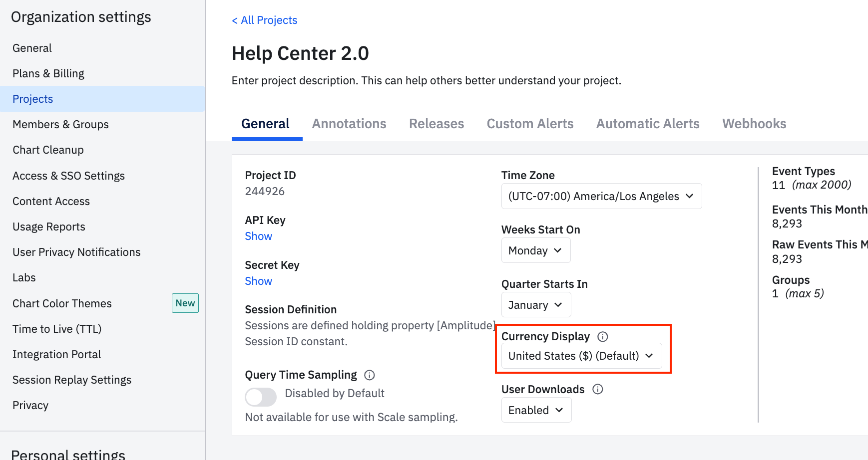
Task: Select the Custom Alerts tab
Action: pyautogui.click(x=530, y=124)
